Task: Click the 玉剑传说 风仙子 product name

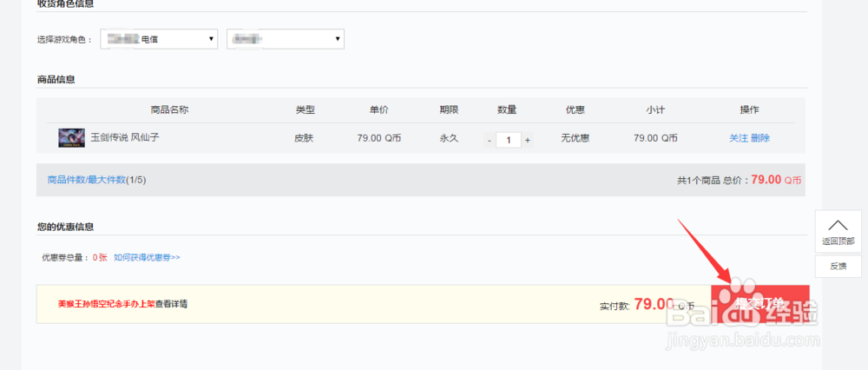Action: [x=125, y=137]
